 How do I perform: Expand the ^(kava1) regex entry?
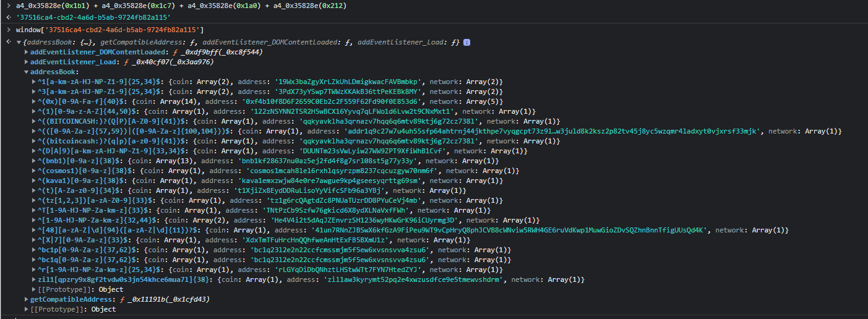34,181
